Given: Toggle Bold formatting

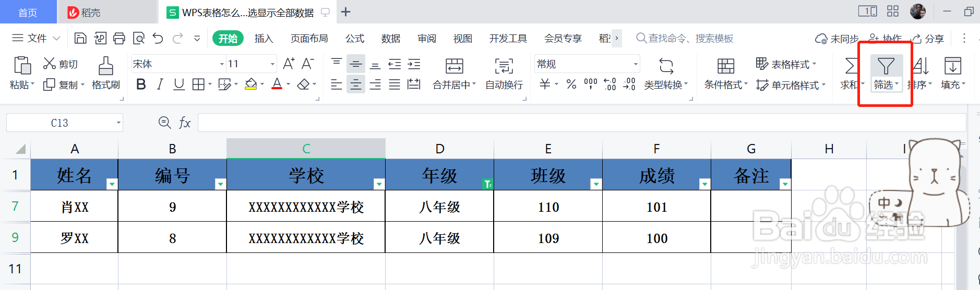Looking at the screenshot, I should (x=141, y=84).
